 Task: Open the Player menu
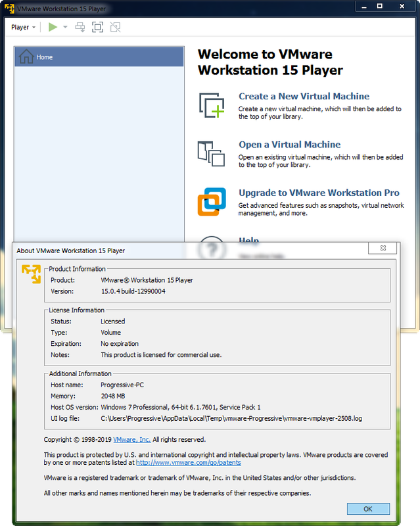point(23,27)
